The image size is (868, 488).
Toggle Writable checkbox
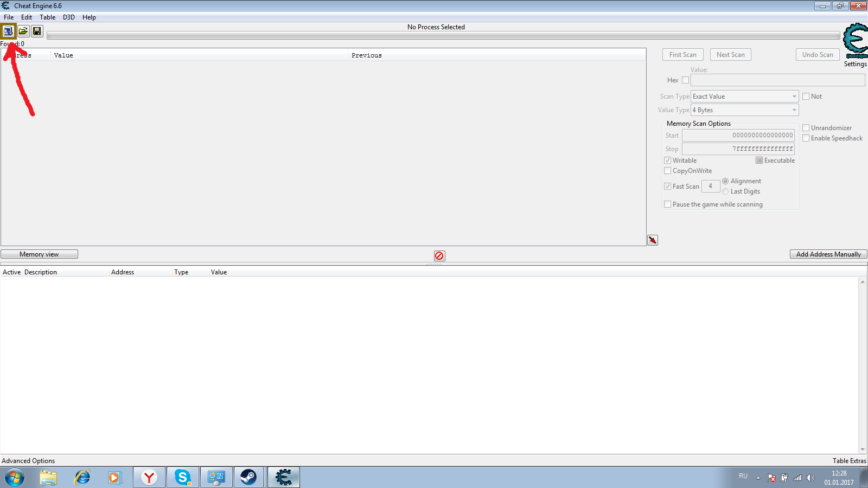click(668, 160)
